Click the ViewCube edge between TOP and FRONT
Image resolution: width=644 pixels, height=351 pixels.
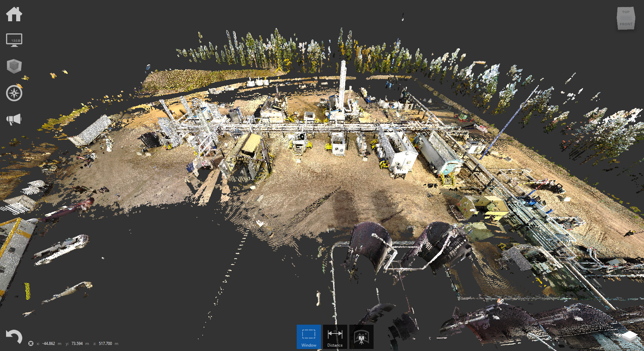[x=626, y=18]
